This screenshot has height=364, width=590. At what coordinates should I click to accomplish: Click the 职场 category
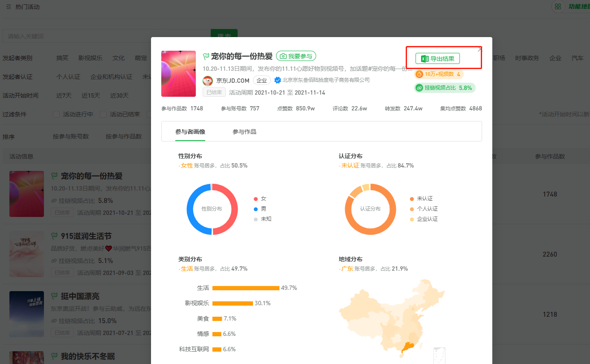pos(499,58)
